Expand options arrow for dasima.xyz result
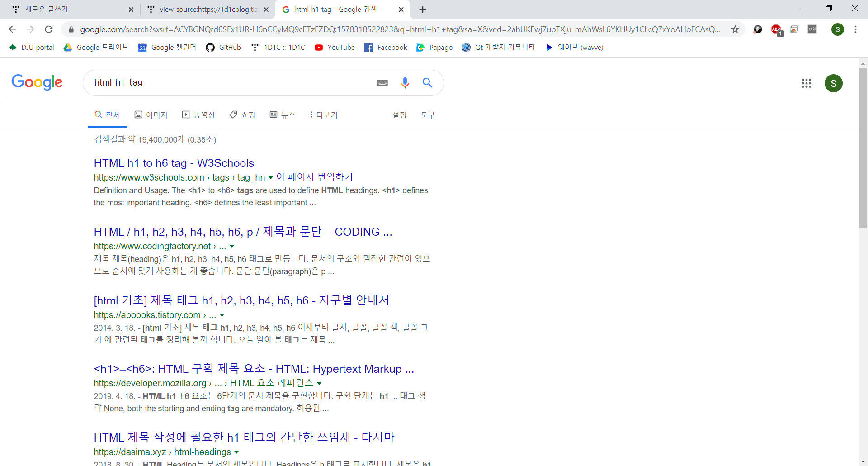868x466 pixels. [236, 452]
